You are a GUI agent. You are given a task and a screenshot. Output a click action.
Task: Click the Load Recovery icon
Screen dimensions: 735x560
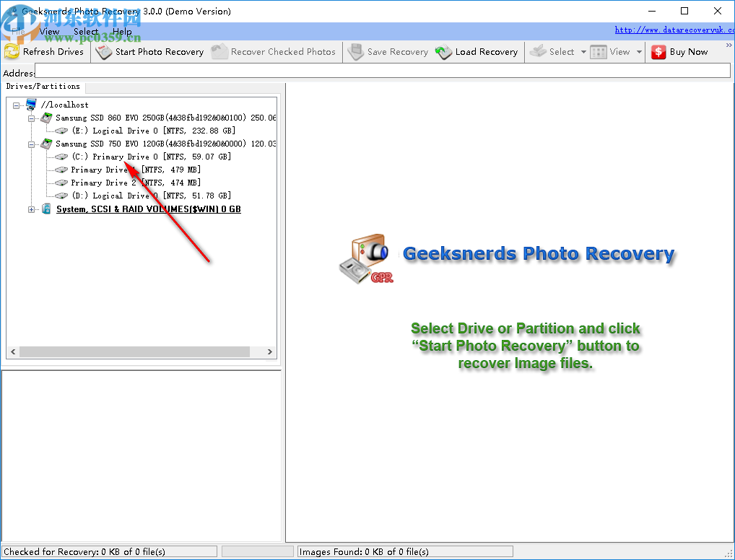[443, 51]
